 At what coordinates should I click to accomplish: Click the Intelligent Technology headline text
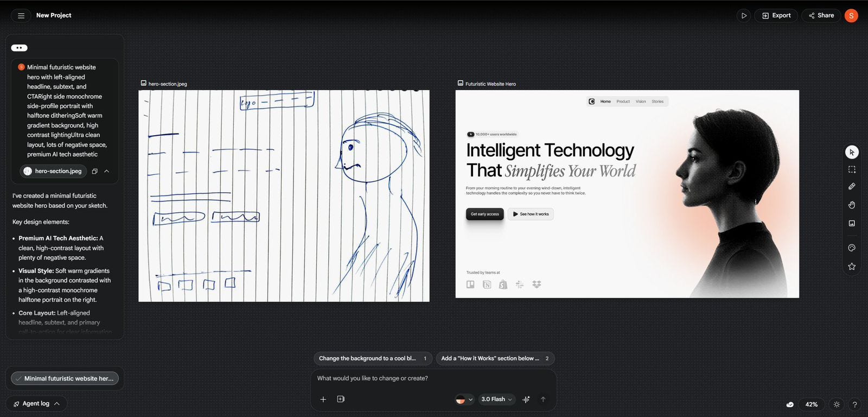pos(550,150)
